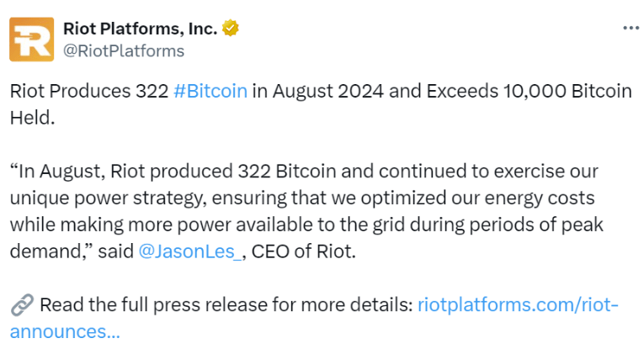Image resolution: width=644 pixels, height=349 pixels.
Task: Click the chain link emoji icon
Action: (22, 304)
